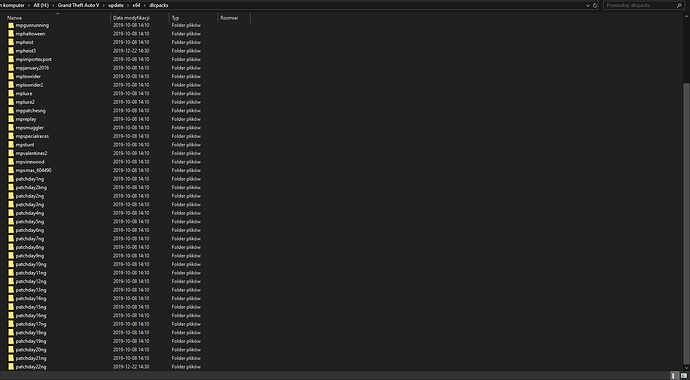Select the patchday16ng folder name
Viewport: 690px width, 380px height.
click(x=31, y=315)
